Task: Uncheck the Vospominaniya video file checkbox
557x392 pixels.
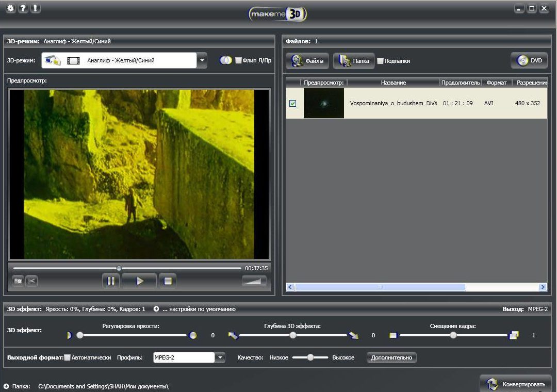Action: coord(292,103)
